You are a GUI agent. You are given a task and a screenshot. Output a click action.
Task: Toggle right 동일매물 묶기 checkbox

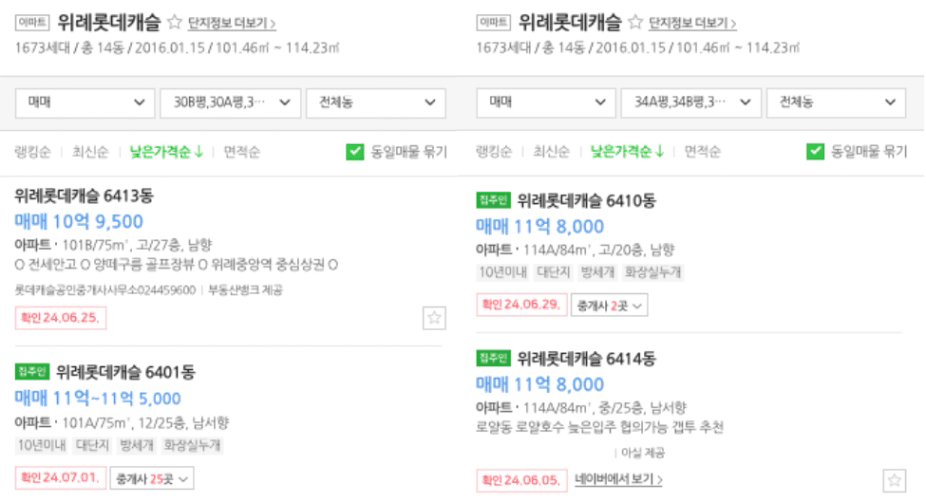point(816,151)
